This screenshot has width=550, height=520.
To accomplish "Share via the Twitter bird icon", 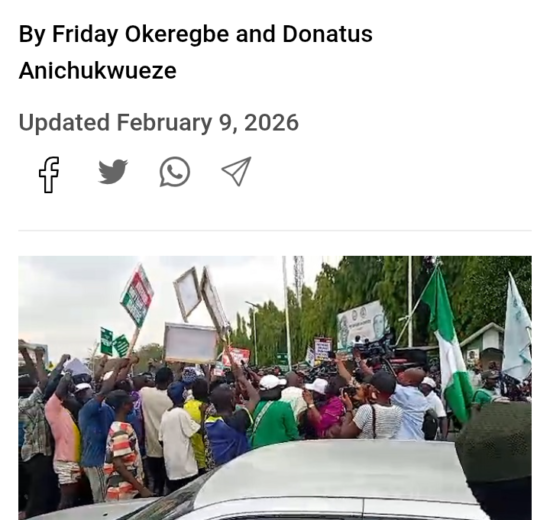I will coord(113,172).
